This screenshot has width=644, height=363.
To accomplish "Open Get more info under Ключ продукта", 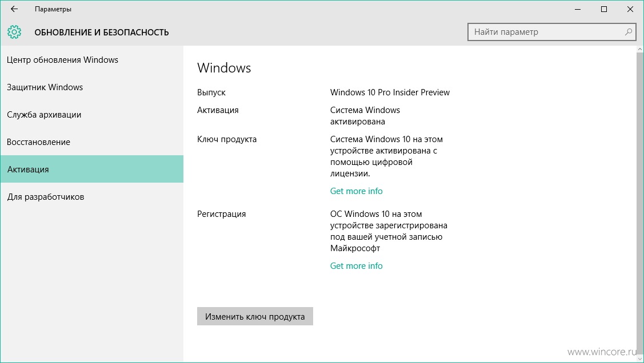I will tap(356, 191).
